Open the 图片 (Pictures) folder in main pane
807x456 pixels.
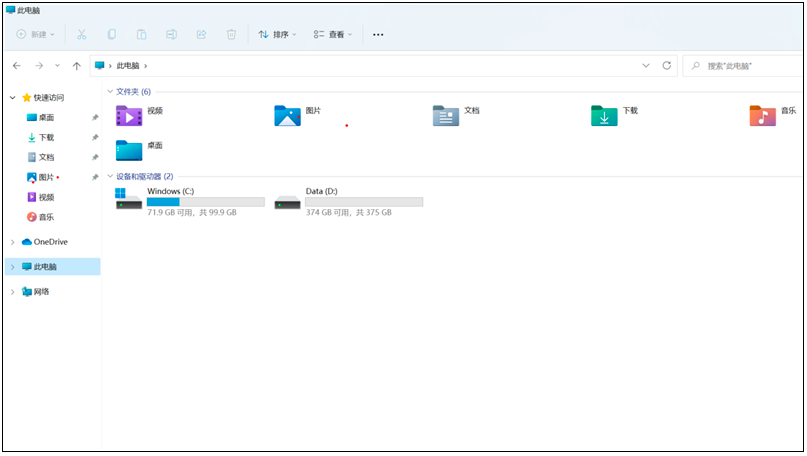click(287, 116)
